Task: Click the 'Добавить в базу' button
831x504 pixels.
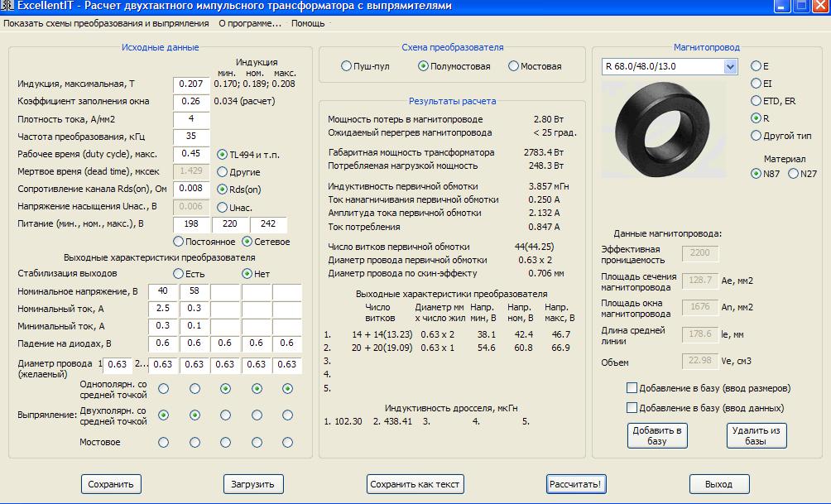Action: (x=657, y=435)
